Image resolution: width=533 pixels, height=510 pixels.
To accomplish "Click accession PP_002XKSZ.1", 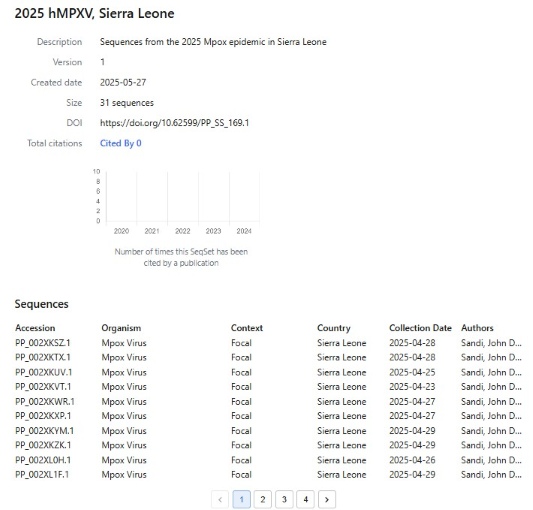I will pos(43,343).
